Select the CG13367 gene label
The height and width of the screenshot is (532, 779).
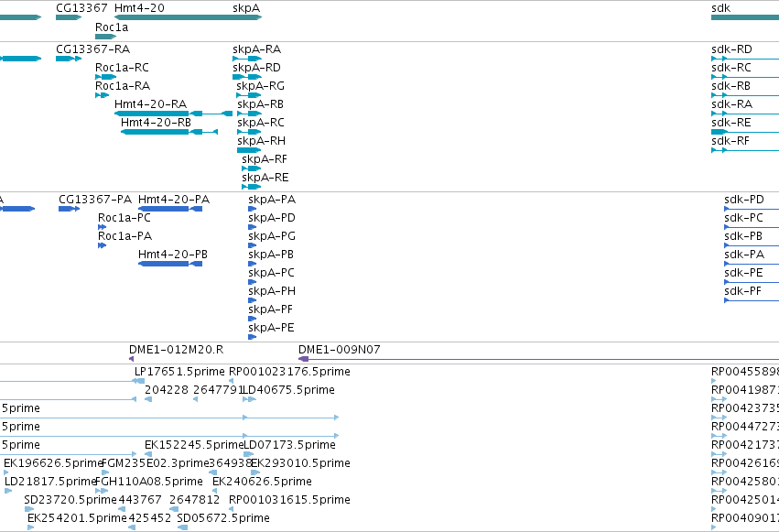(81, 8)
